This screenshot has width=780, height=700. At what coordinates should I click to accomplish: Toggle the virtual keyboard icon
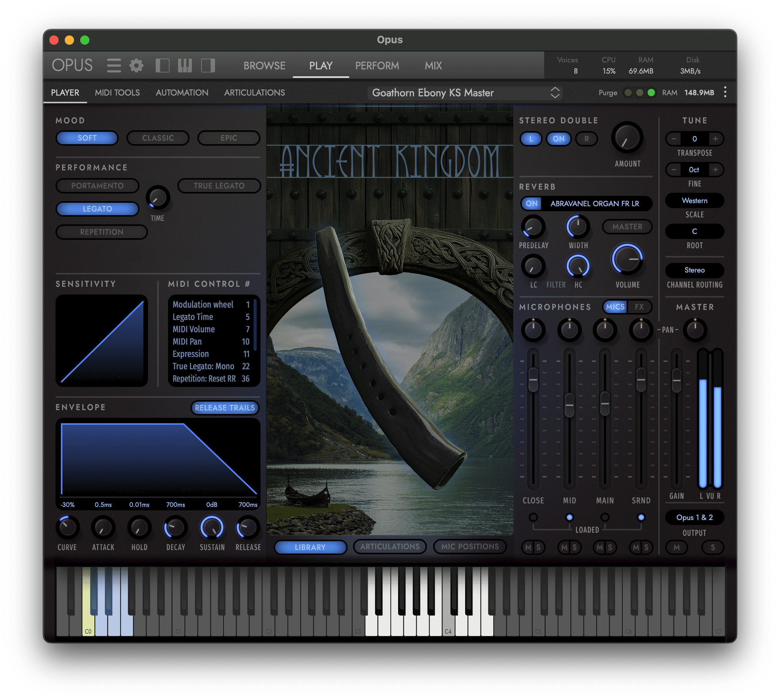(185, 66)
